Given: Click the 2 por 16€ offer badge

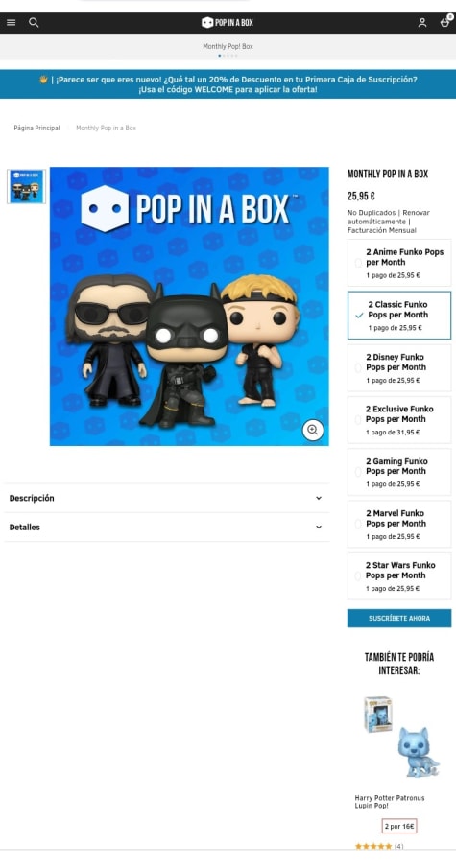Looking at the screenshot, I should (x=399, y=826).
